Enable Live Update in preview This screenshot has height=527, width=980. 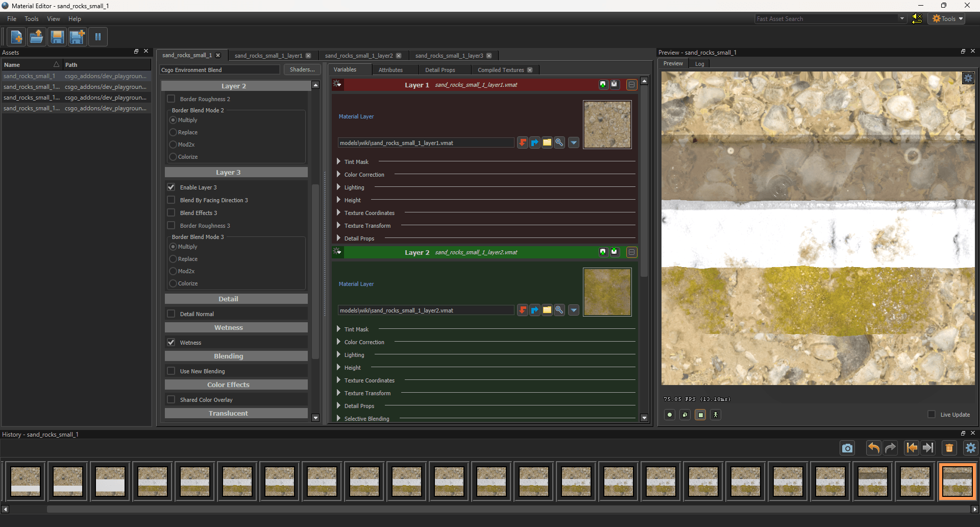(x=932, y=414)
